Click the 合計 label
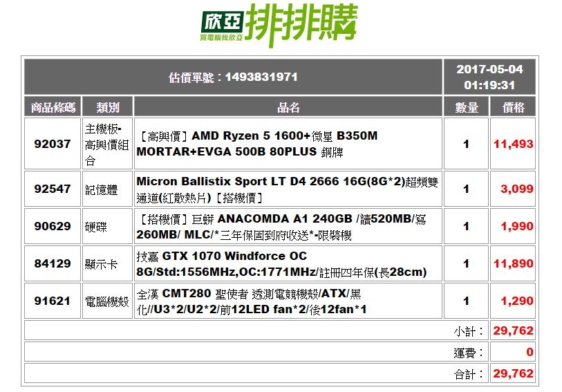Image resolution: width=562 pixels, height=392 pixels. [x=469, y=375]
